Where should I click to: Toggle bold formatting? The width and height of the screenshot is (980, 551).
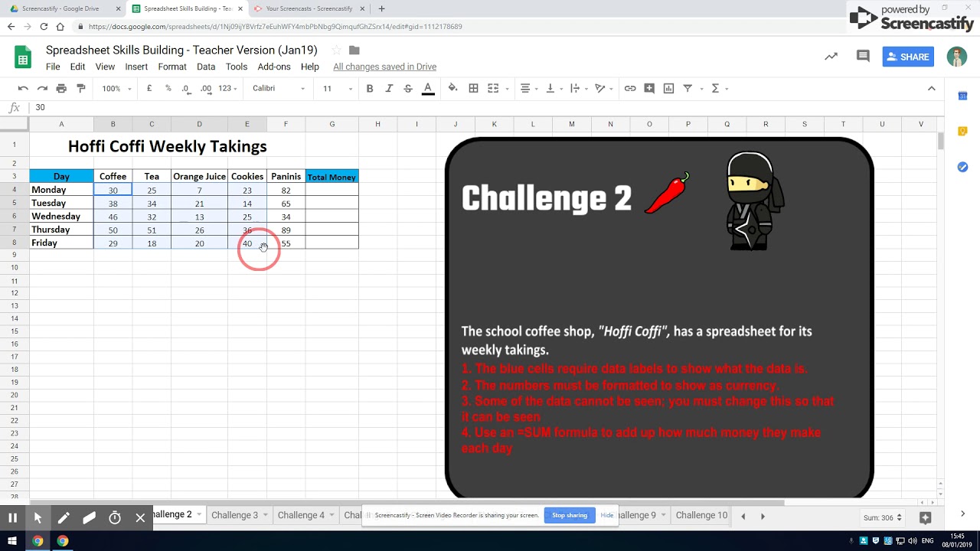[370, 89]
